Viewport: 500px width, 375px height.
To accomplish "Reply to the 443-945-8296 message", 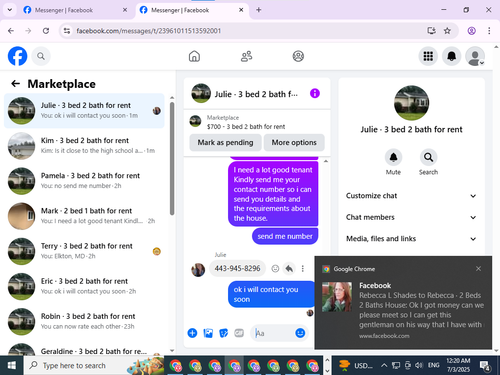I will click(x=289, y=268).
